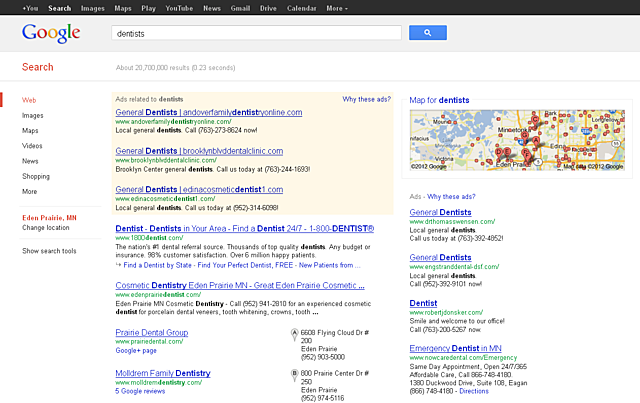Click the Google logo
Screen dimensions: 640x403
pyautogui.click(x=51, y=33)
